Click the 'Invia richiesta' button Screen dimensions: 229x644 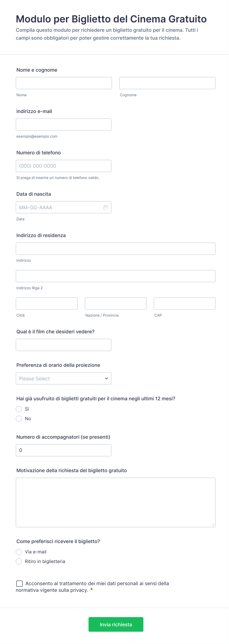(x=116, y=624)
